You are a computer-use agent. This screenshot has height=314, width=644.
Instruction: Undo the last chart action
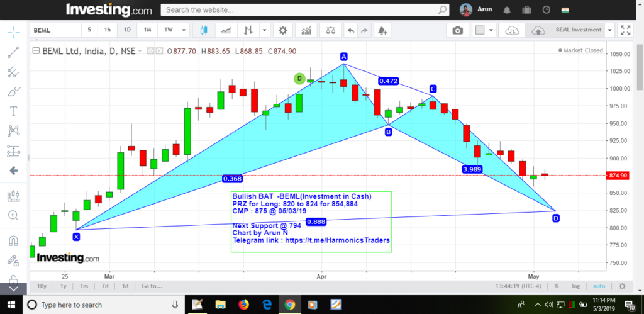(350, 30)
